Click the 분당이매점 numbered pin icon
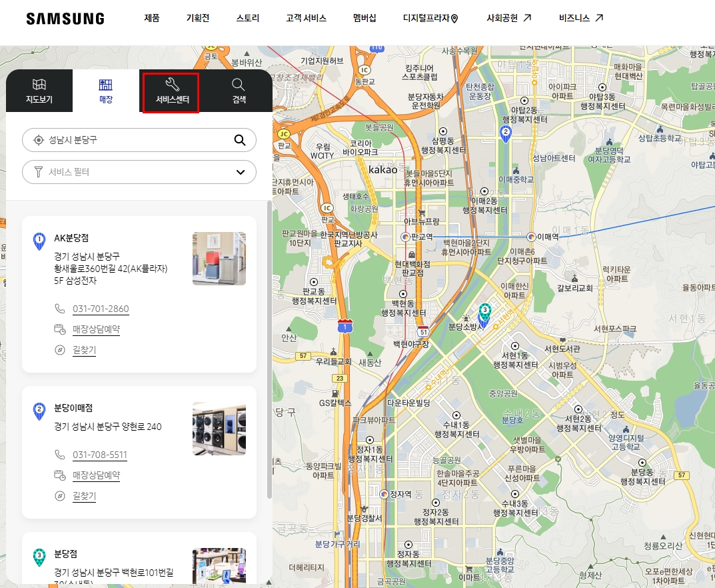The height and width of the screenshot is (588, 715). coord(39,411)
